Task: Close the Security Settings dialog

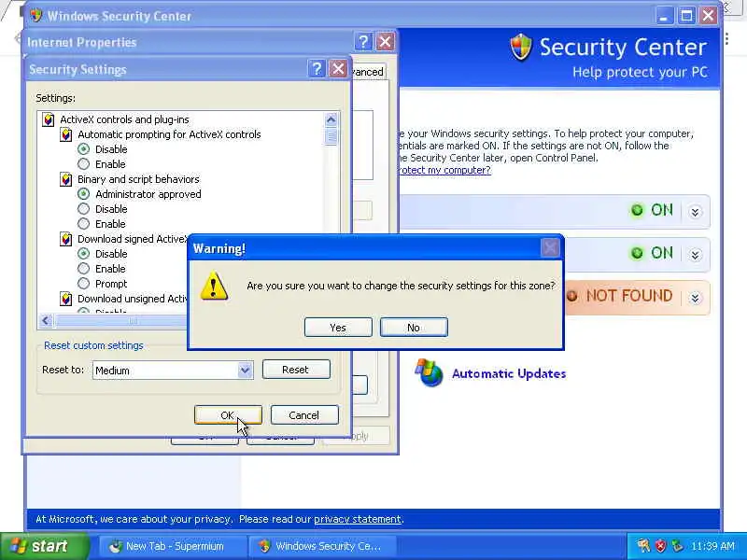Action: 338,69
